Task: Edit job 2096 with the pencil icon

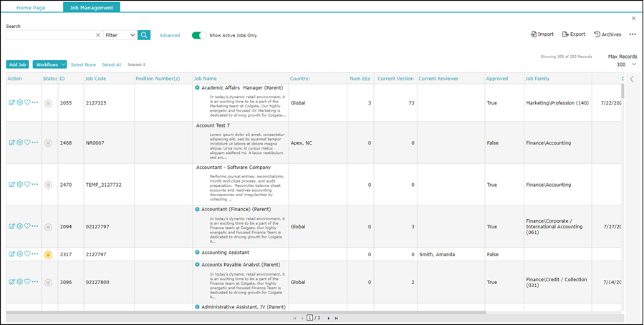Action: 12,282
